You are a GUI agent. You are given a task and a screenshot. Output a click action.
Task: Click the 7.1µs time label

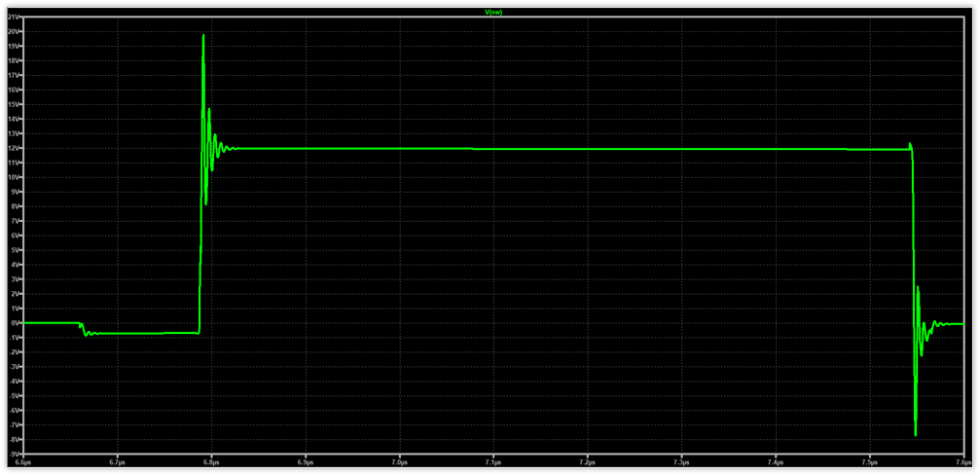(493, 462)
